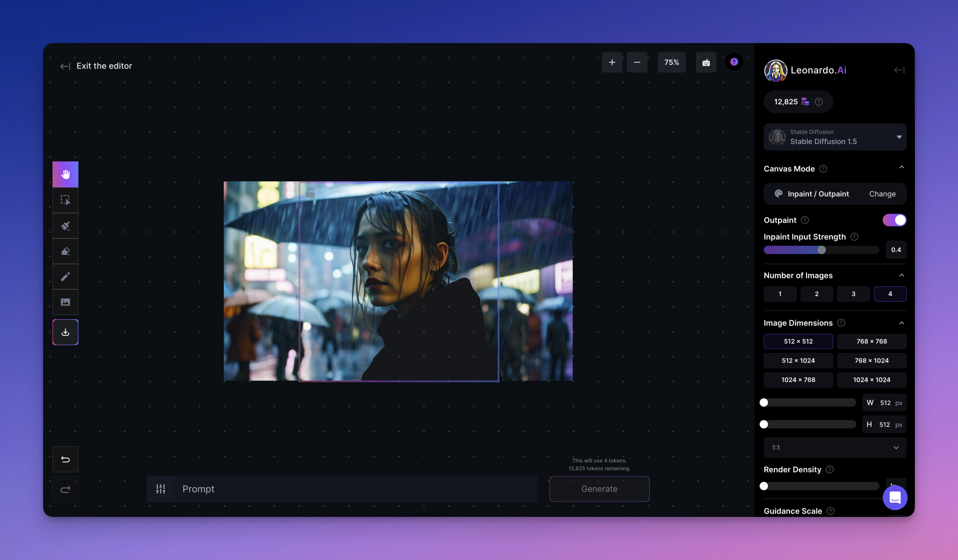
Task: Show Canvas Mode help tooltip
Action: [823, 169]
